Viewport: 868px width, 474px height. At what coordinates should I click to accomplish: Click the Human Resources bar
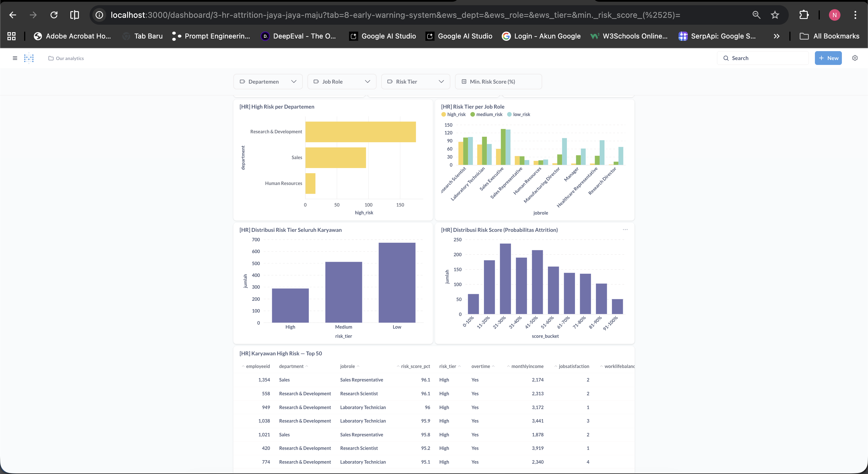tap(310, 183)
